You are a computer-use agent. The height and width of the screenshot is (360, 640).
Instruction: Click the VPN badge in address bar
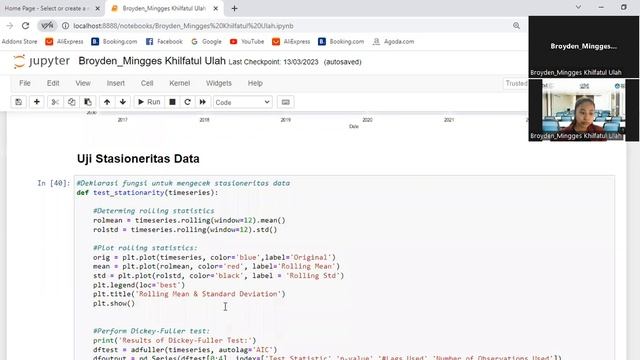pos(47,26)
